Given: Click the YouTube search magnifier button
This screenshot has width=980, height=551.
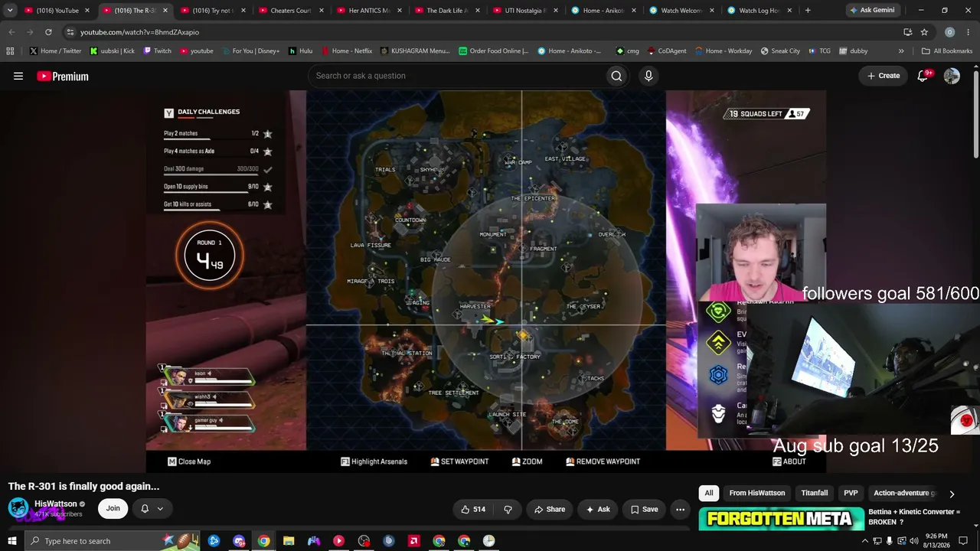Looking at the screenshot, I should click(616, 76).
